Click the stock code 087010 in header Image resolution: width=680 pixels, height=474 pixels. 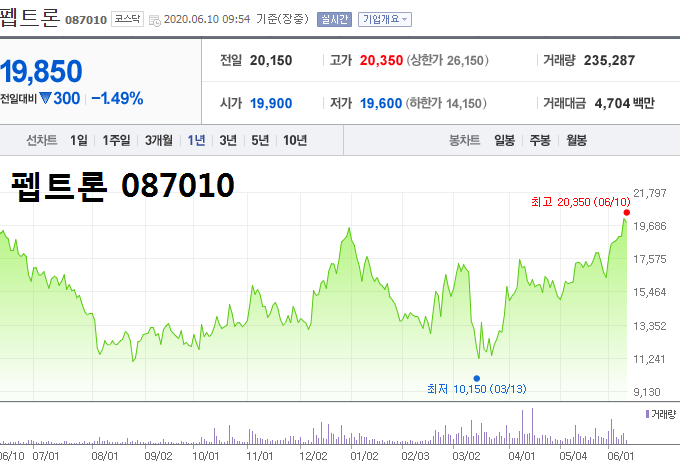click(86, 20)
